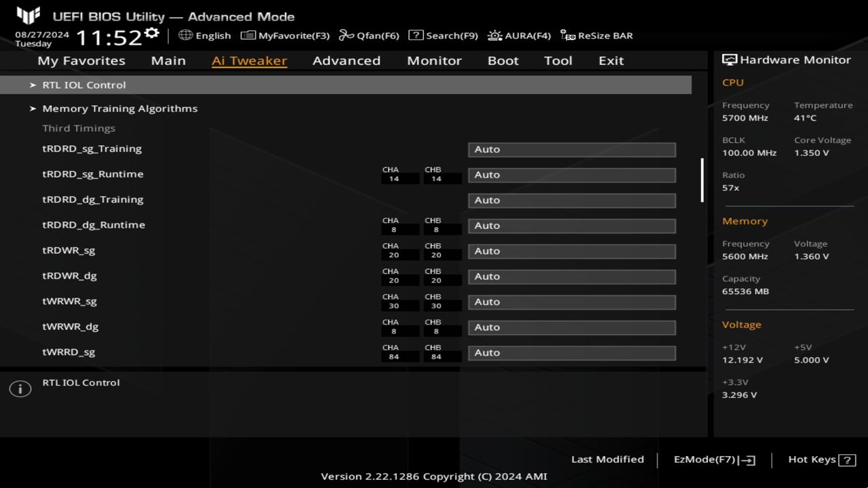
Task: Open tRDRD_sg_Training Auto field
Action: pos(572,149)
